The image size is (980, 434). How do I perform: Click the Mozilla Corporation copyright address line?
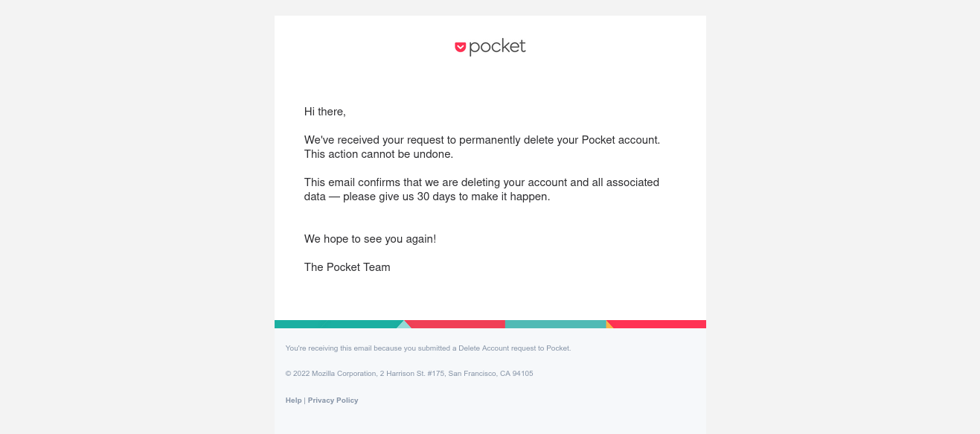(409, 374)
